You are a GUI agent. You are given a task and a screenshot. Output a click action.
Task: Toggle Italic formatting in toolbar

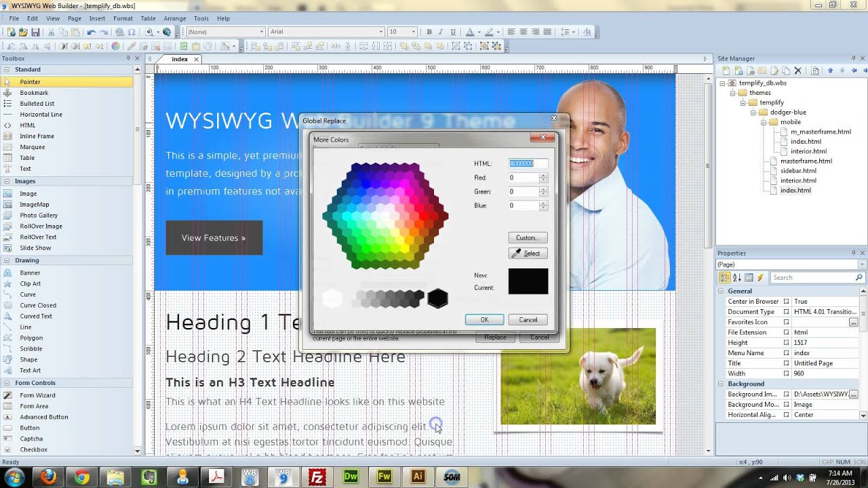[441, 32]
